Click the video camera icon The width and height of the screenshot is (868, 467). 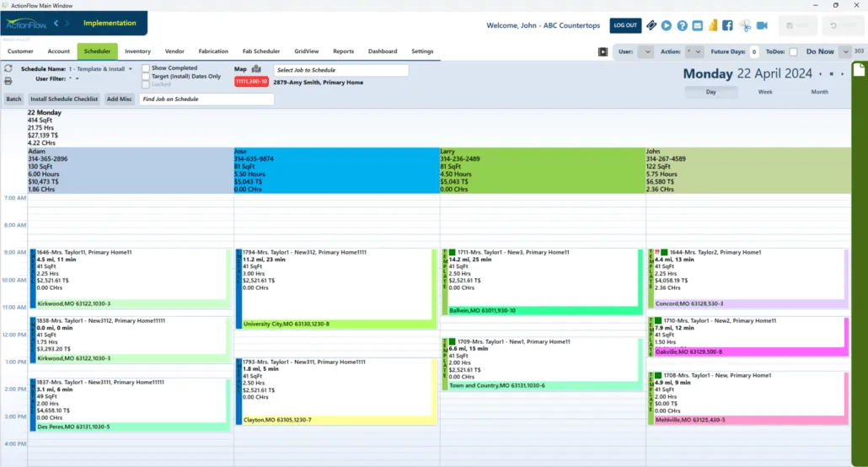762,25
